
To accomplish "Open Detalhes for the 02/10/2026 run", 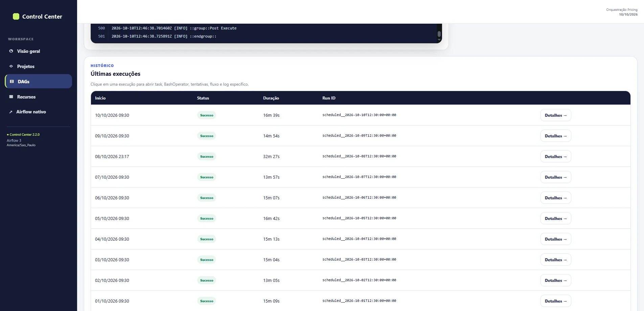I will point(556,280).
